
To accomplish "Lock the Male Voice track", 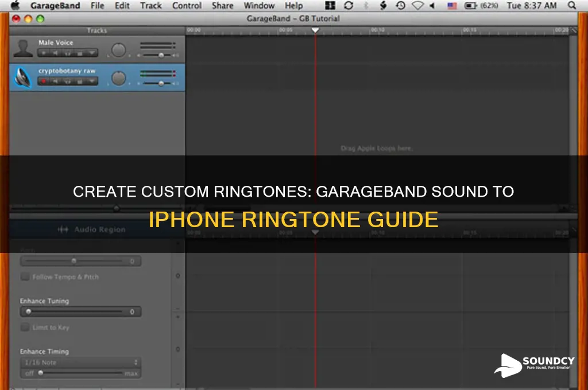I will [x=79, y=53].
